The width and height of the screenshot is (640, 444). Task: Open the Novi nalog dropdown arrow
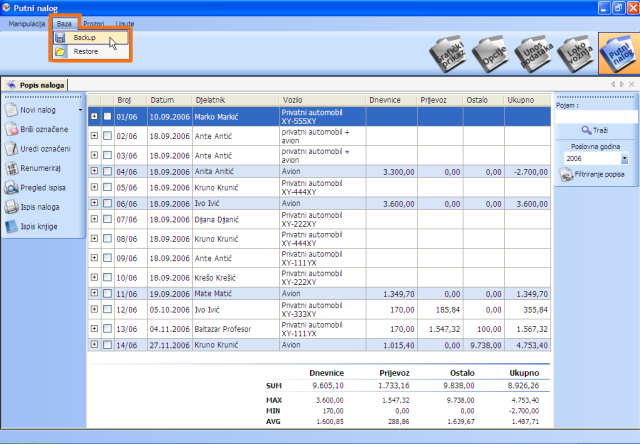[x=80, y=110]
